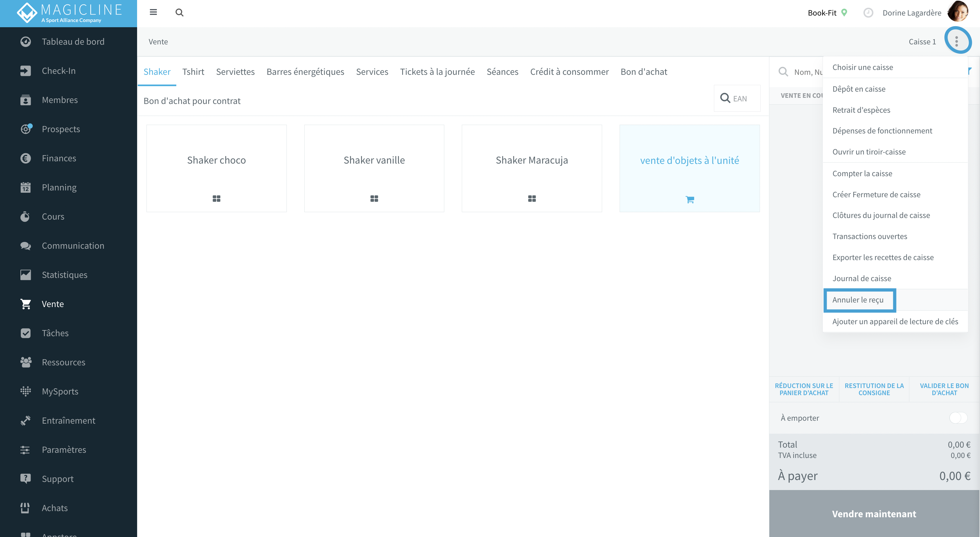Screen dimensions: 980x537
Task: Click the EAN search field
Action: point(737,98)
